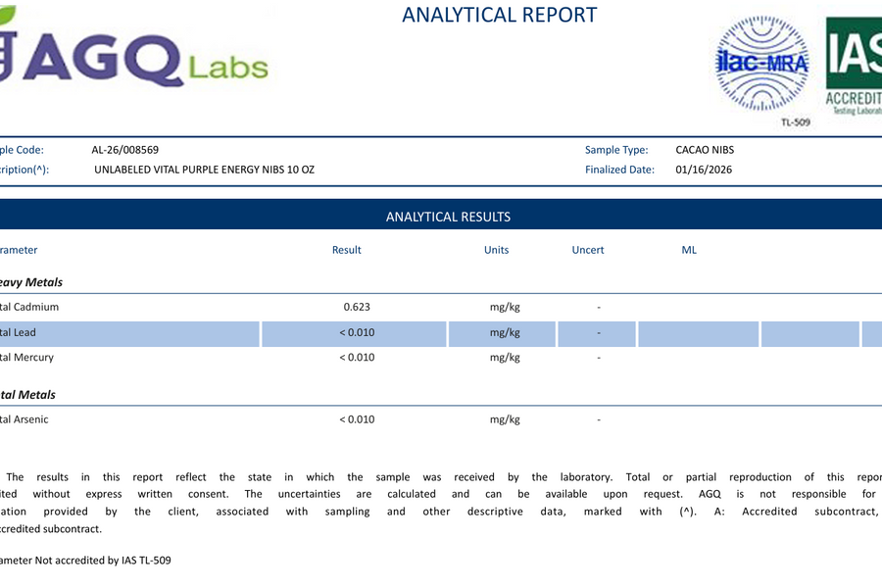Click the highlighted Total Lead row label
The width and height of the screenshot is (882, 588).
(19, 332)
